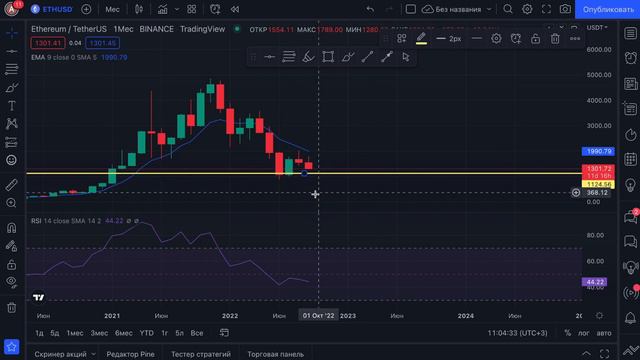The width and height of the screenshot is (640, 360).
Task: Select chart layout square icon
Action: (411, 9)
